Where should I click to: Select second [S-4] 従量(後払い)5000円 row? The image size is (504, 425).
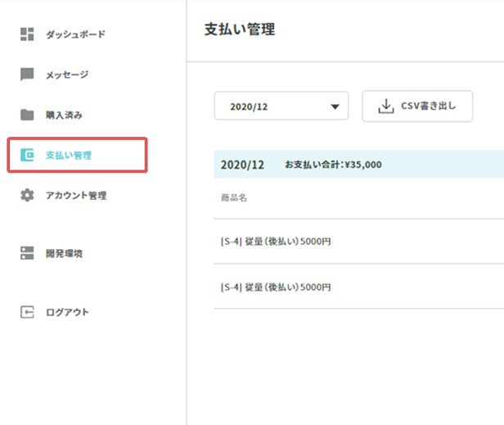tap(359, 287)
